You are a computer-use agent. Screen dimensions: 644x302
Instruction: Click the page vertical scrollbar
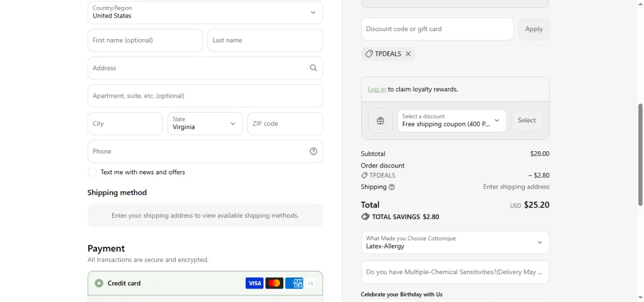(640, 154)
